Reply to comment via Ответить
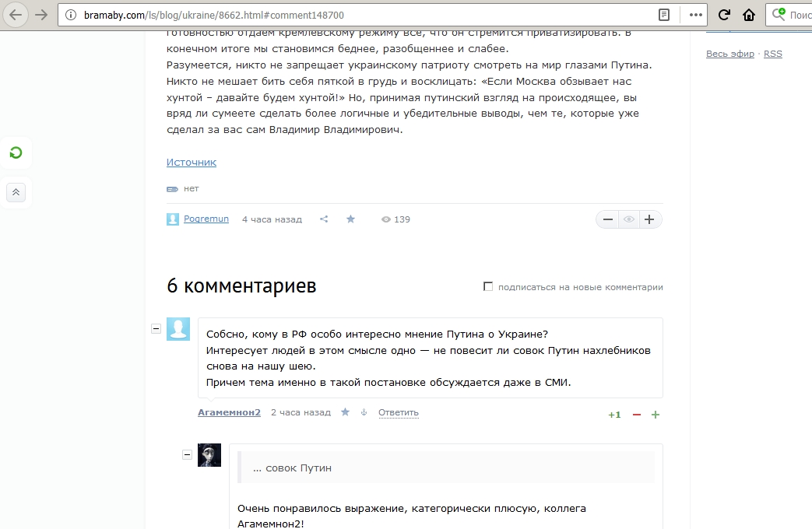Screen dimensions: 812x529 pos(399,412)
